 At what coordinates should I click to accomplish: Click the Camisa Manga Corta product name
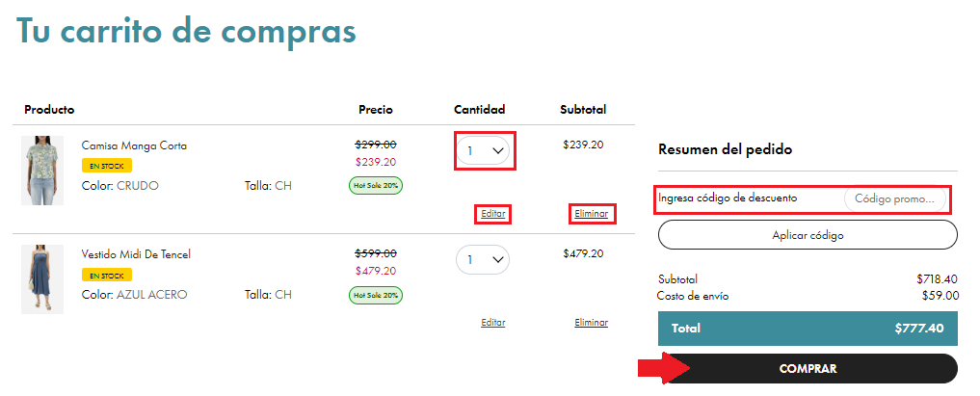tap(134, 145)
